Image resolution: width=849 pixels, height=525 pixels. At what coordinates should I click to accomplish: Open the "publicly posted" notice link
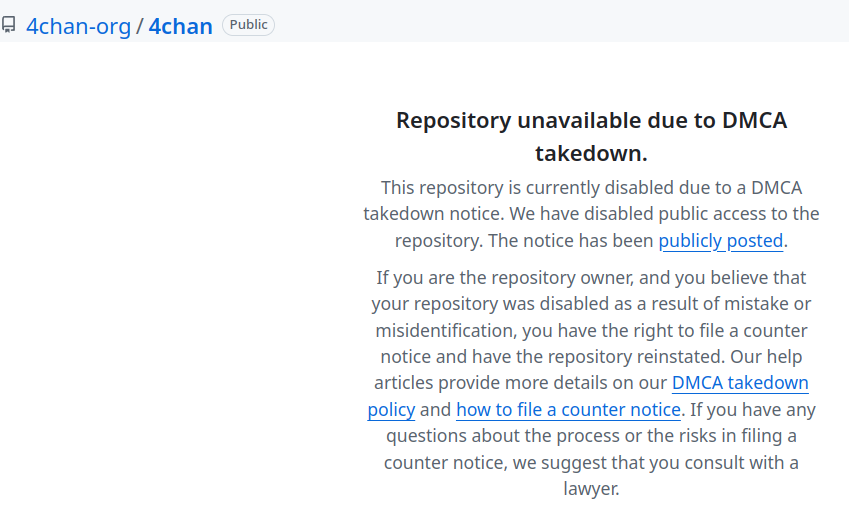[x=720, y=241]
